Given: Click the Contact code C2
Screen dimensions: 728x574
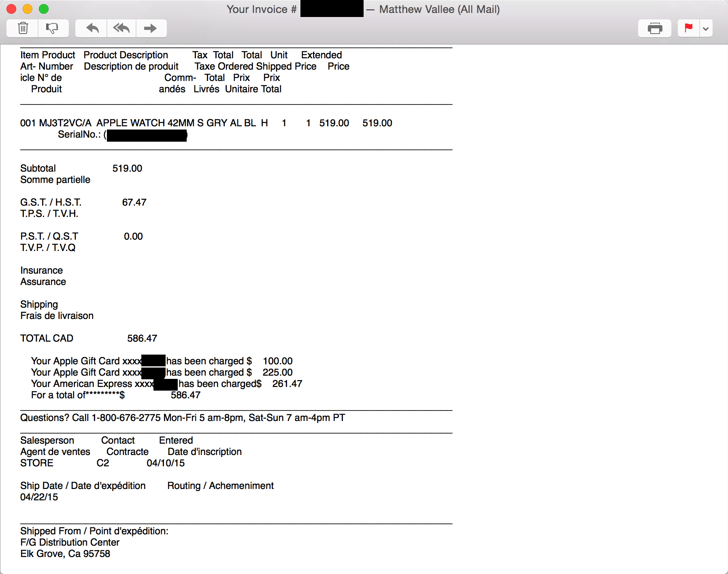Looking at the screenshot, I should click(103, 463).
